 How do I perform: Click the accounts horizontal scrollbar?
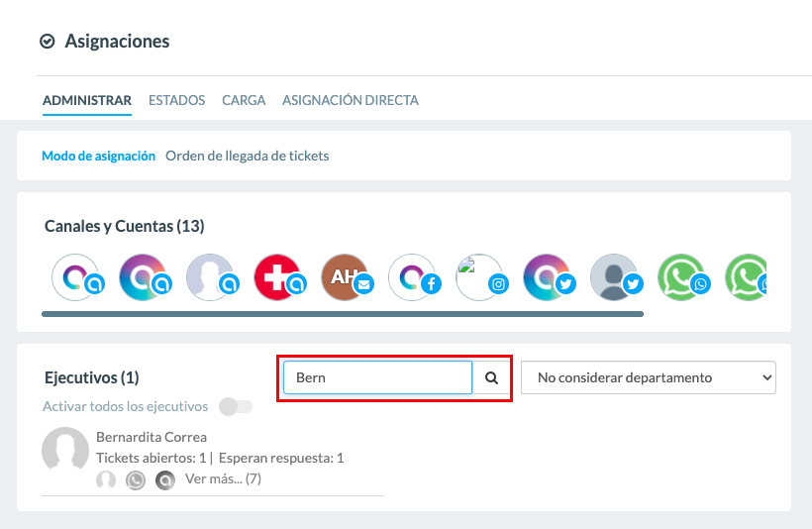[x=343, y=314]
